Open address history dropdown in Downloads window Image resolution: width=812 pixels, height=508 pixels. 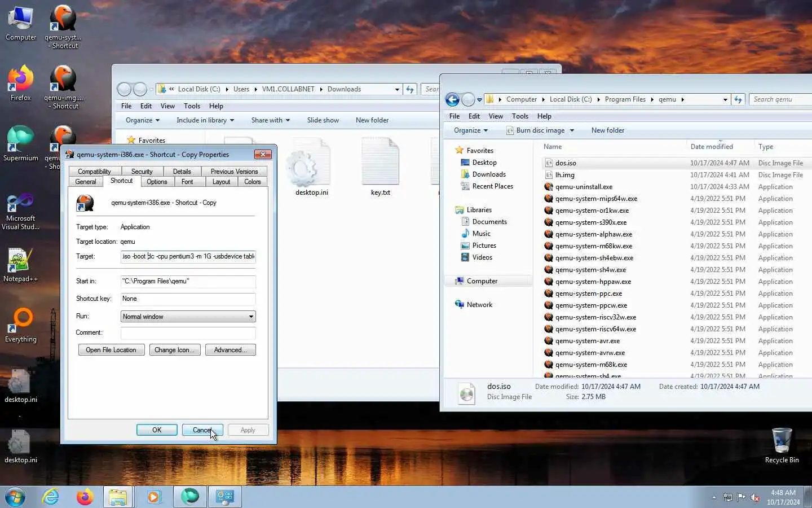397,89
